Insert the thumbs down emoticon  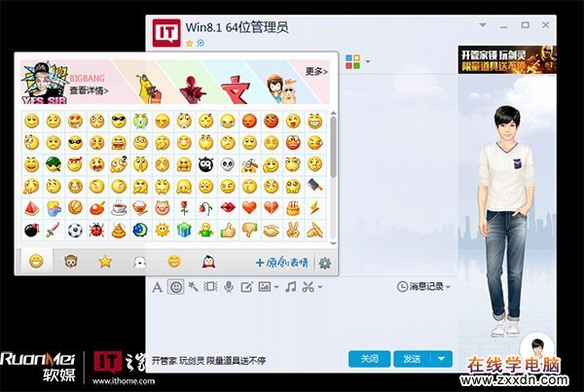click(249, 231)
